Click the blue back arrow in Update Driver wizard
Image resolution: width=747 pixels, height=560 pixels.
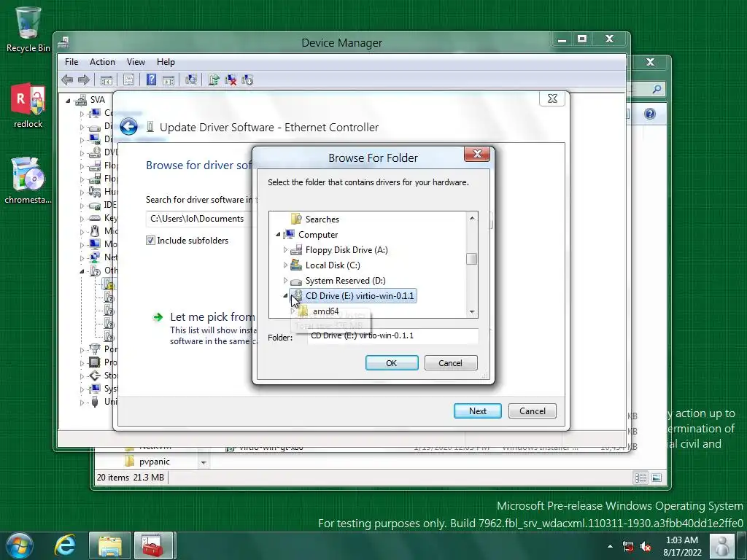point(128,127)
